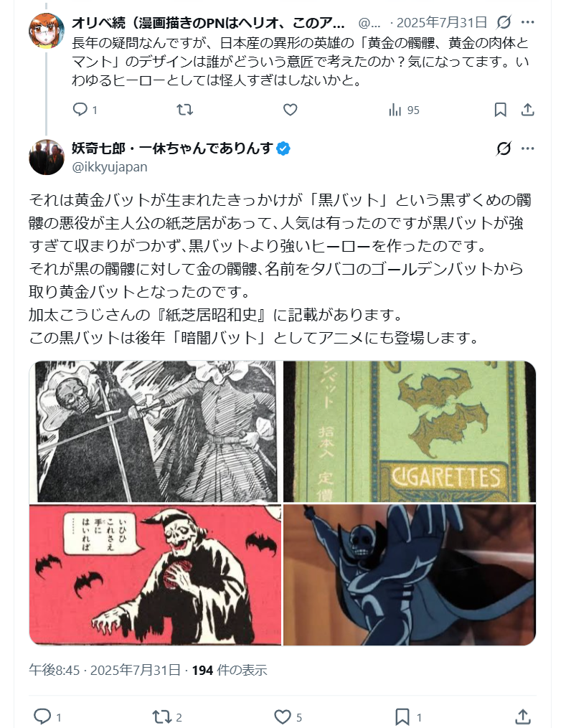Open 妖奇七郎 profile picture

tap(47, 157)
